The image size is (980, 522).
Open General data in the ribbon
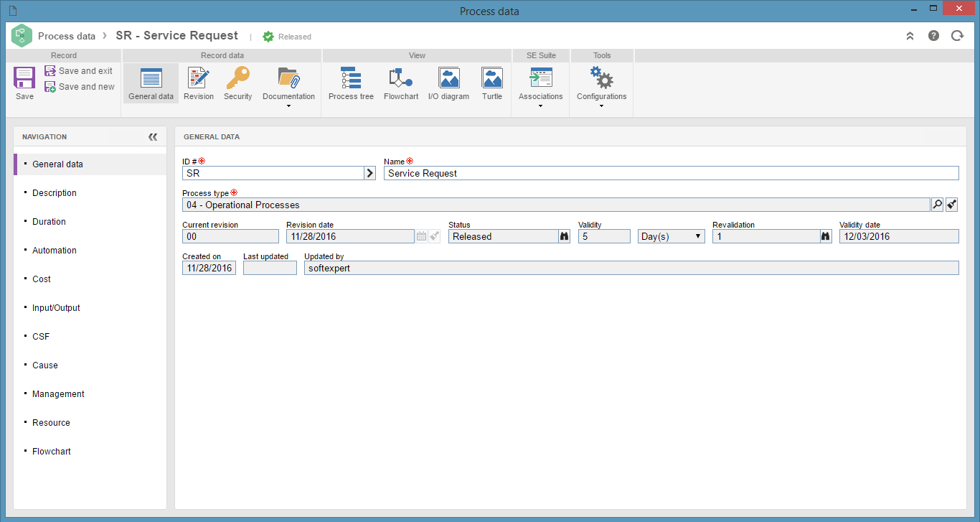[151, 83]
